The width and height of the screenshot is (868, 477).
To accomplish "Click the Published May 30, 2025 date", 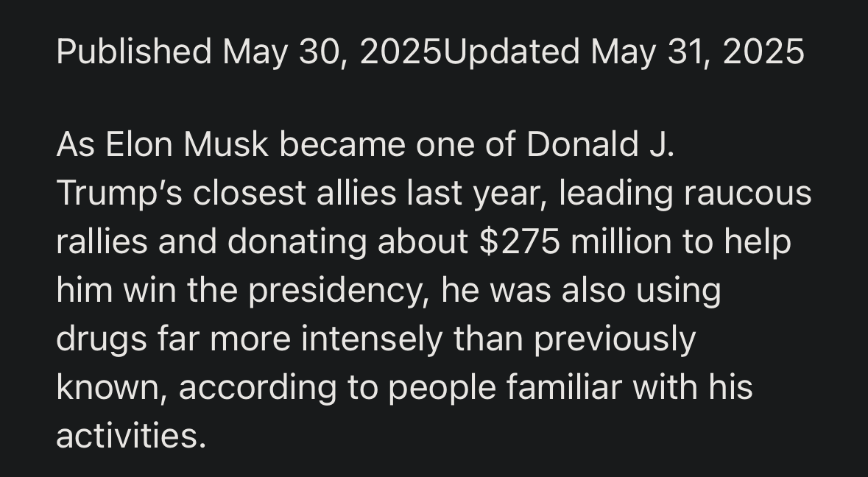I will (x=249, y=52).
